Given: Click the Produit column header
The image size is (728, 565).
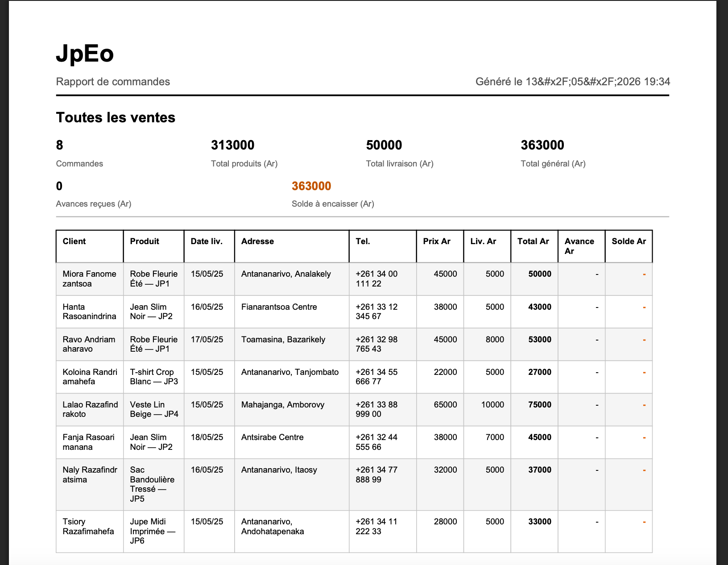Looking at the screenshot, I should (153, 246).
